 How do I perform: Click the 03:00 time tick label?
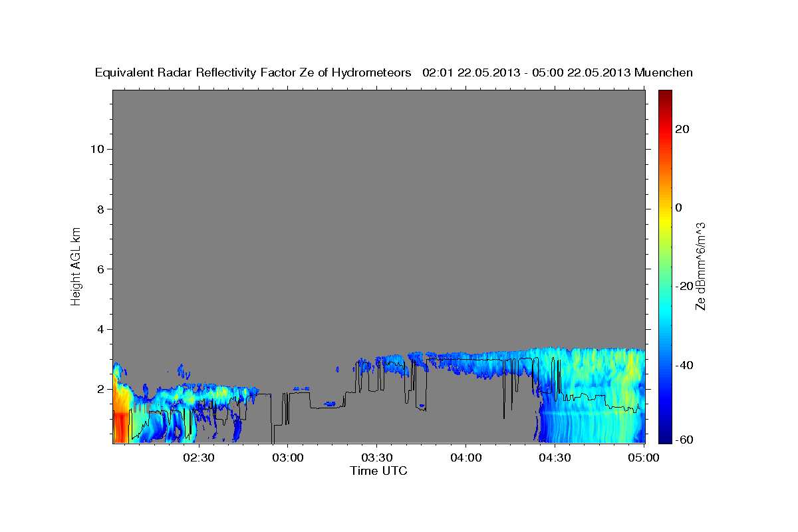288,458
